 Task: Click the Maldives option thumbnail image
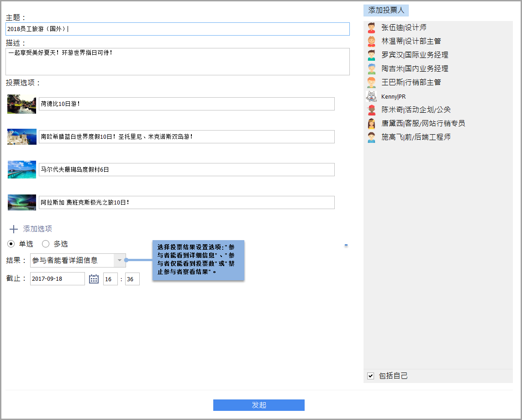click(x=22, y=169)
